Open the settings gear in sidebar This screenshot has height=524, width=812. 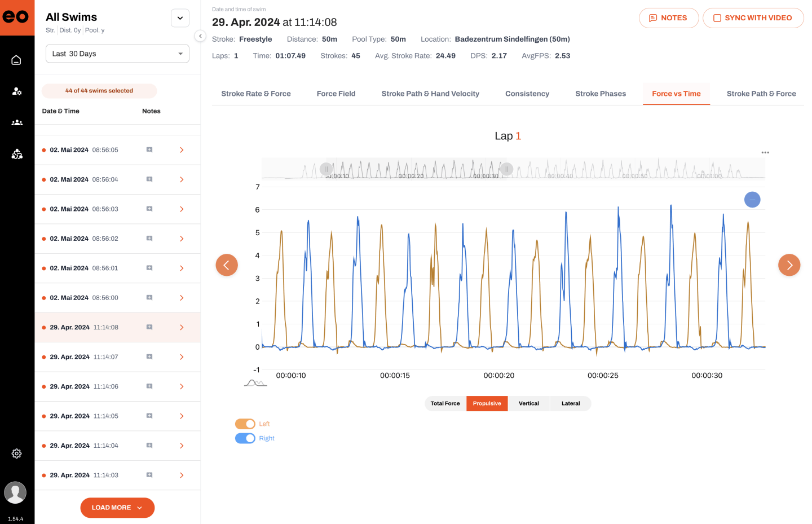(16, 453)
